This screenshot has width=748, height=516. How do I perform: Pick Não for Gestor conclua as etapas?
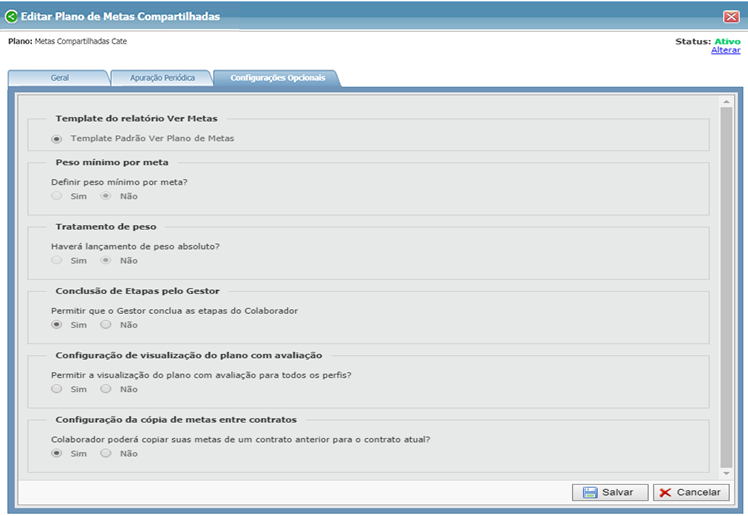pyautogui.click(x=106, y=325)
